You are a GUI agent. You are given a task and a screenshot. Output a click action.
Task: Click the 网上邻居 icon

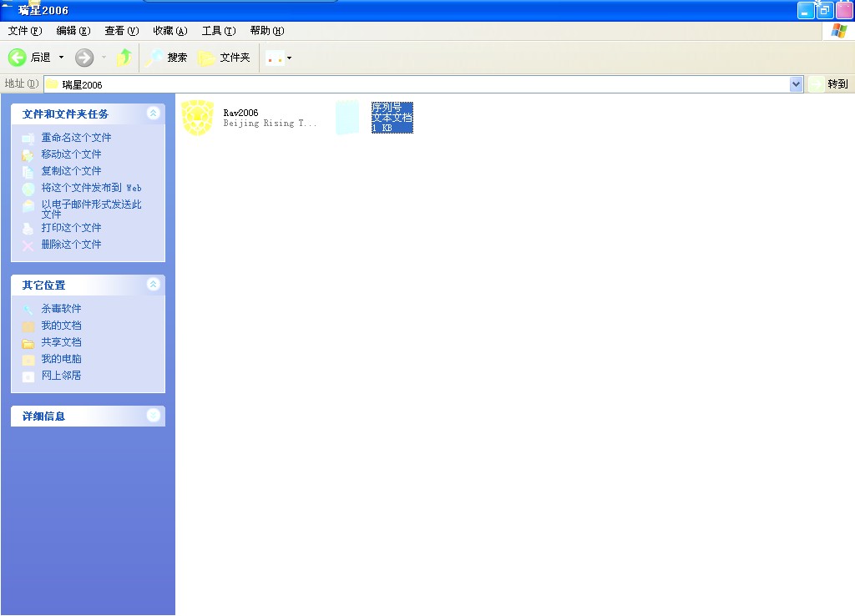pyautogui.click(x=28, y=376)
